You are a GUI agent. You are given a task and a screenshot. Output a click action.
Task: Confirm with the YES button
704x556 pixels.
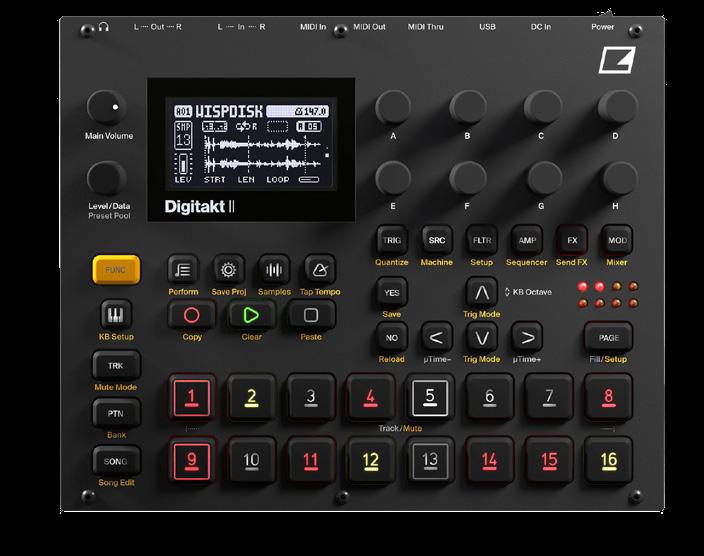(x=392, y=293)
